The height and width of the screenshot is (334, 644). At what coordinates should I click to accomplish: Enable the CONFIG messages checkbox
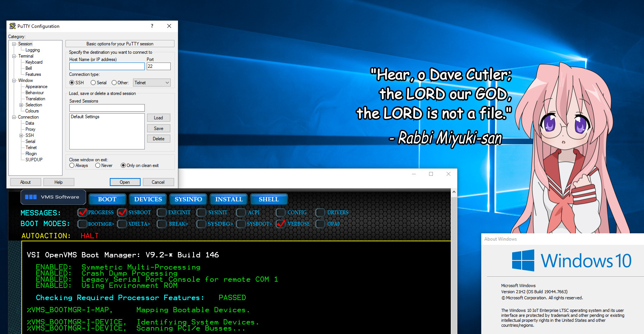coord(280,212)
